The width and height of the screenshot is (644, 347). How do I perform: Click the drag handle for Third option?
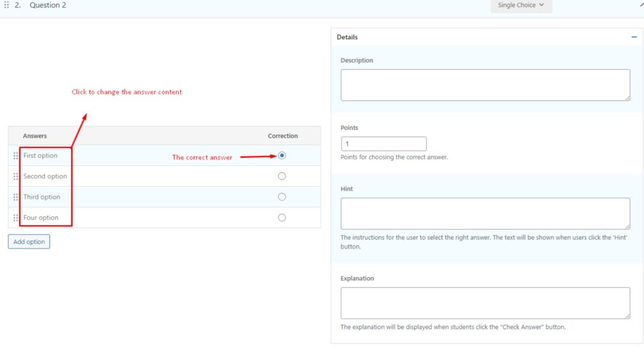tap(16, 197)
